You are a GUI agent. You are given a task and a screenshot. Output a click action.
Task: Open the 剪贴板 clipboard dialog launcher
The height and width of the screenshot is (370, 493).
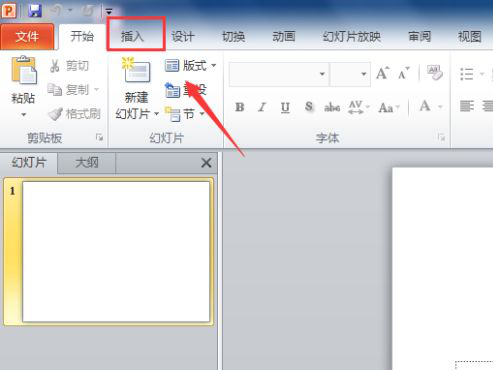coord(99,137)
